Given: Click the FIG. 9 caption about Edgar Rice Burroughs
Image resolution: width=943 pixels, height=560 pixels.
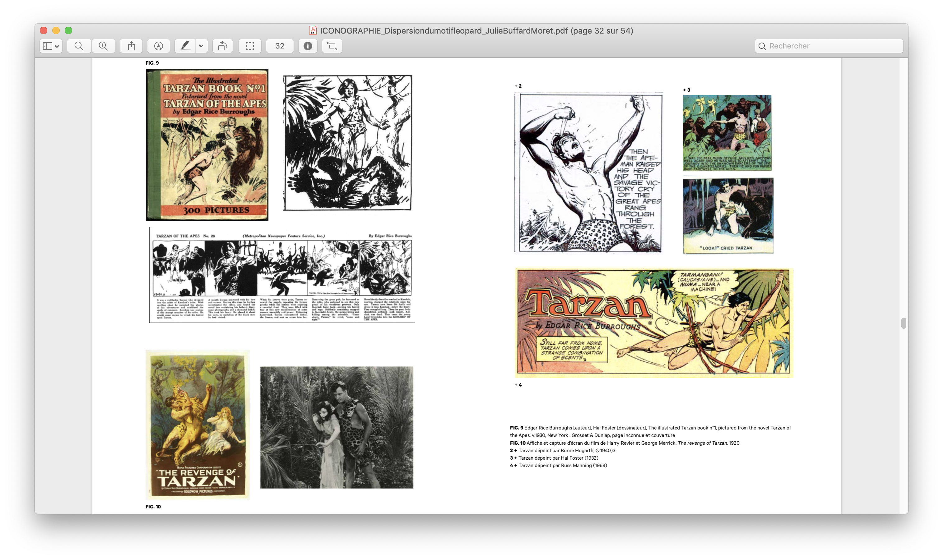Looking at the screenshot, I should pos(650,432).
